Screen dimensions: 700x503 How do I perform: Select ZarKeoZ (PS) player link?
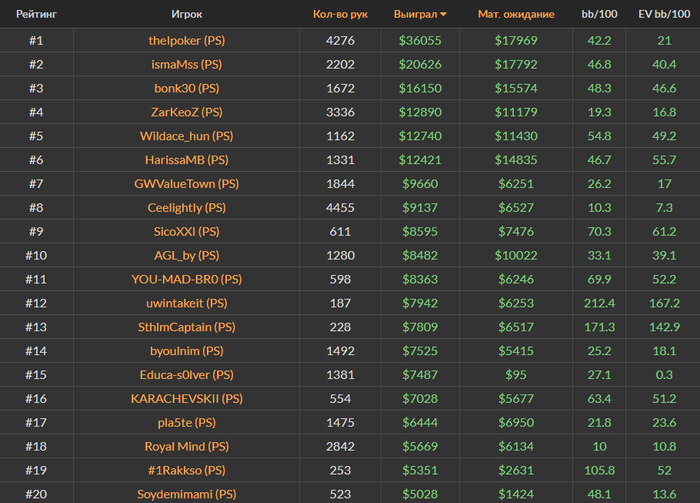point(187,112)
